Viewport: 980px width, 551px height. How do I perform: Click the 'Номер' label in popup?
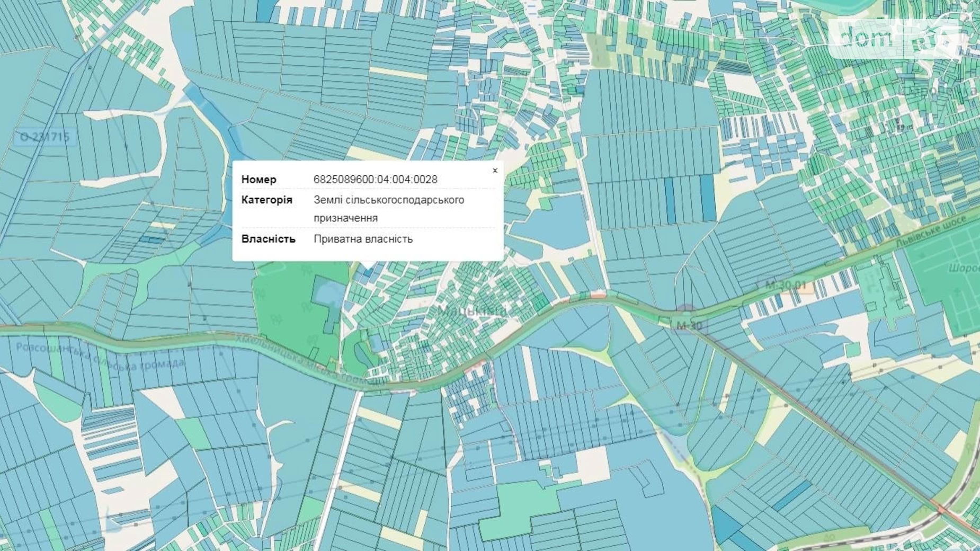tap(259, 180)
